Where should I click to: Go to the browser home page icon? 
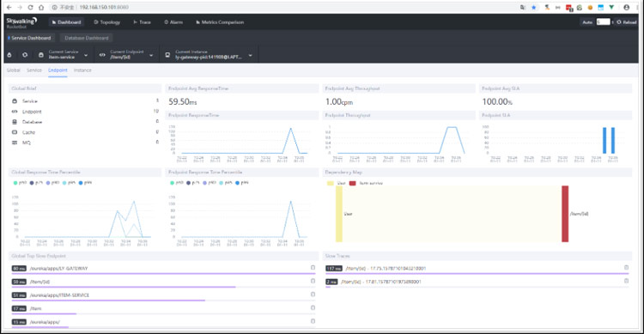[x=41, y=8]
